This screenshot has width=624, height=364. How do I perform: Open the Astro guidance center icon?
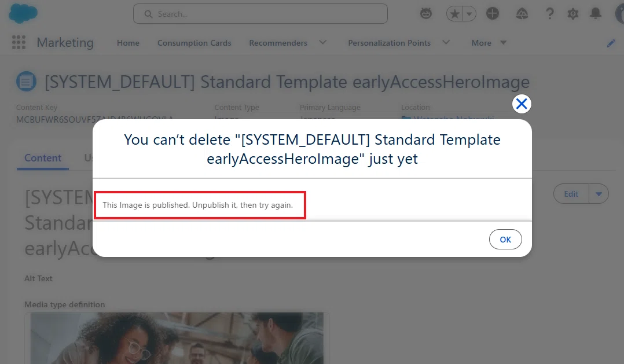click(426, 14)
